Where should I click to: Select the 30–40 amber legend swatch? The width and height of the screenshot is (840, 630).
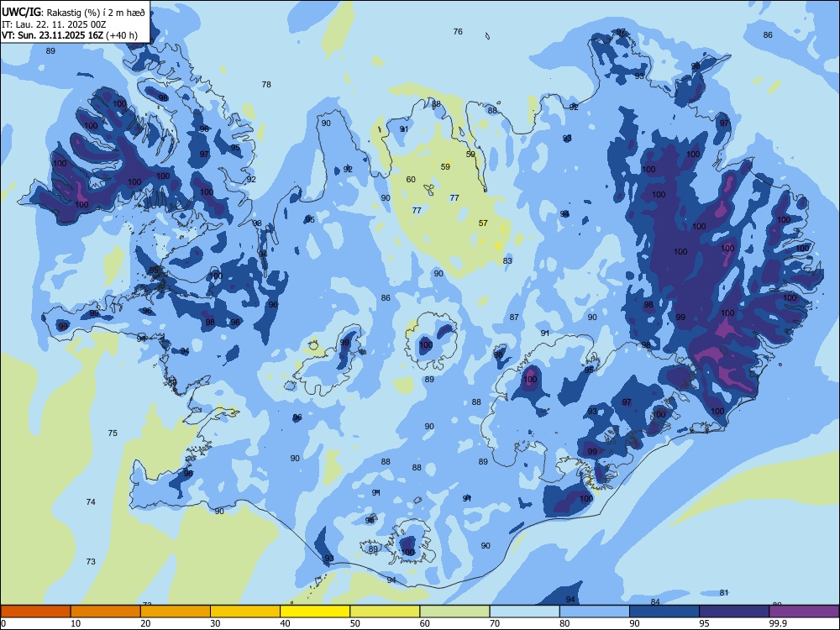(x=245, y=612)
